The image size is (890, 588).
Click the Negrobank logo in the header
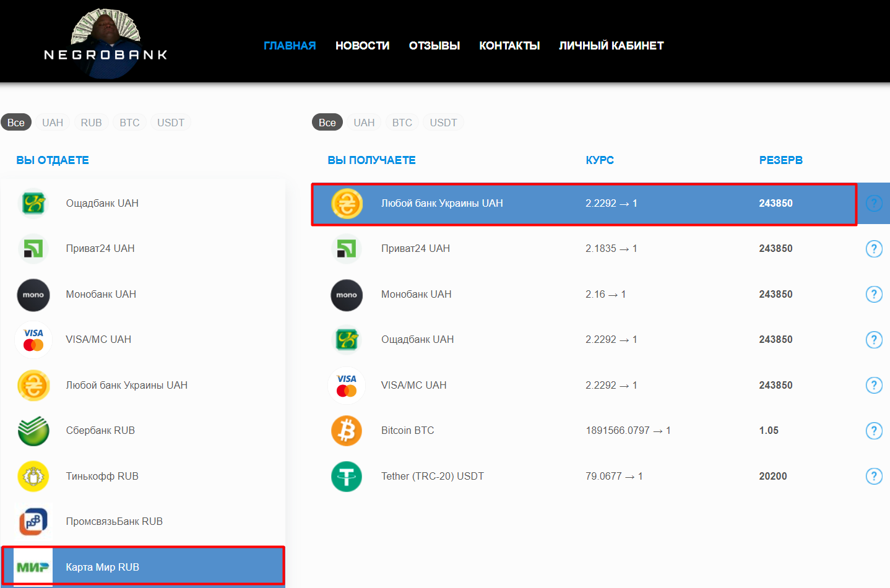pos(106,43)
